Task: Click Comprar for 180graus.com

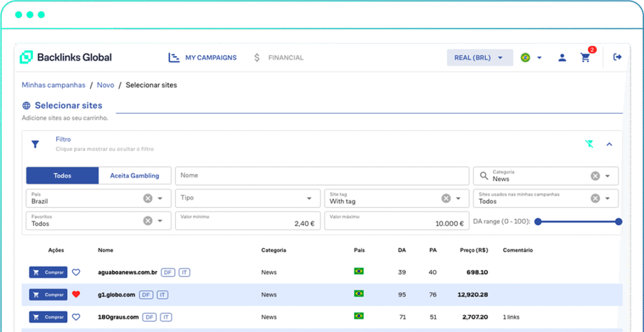Action: tap(48, 317)
